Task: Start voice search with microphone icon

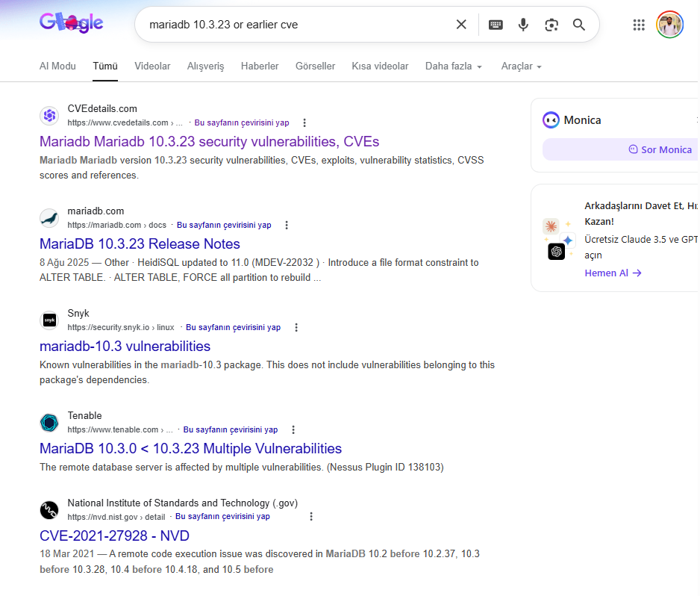Action: click(x=523, y=24)
